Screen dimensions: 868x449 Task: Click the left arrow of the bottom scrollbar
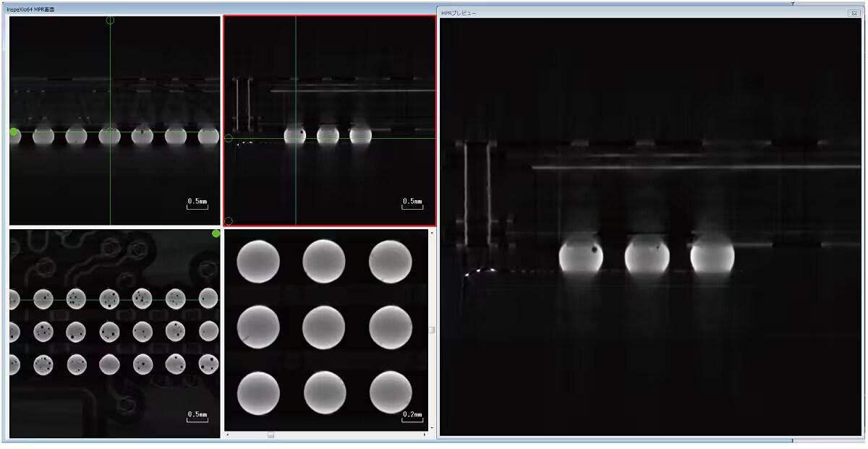coord(227,434)
